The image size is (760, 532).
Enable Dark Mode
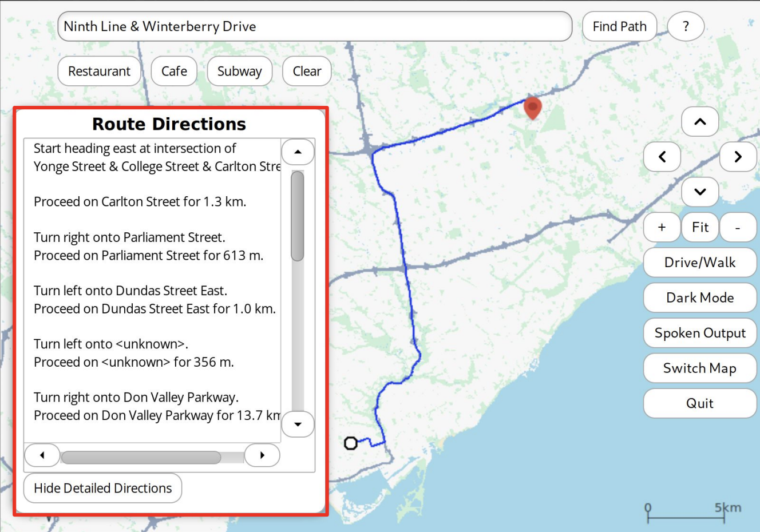coord(699,297)
